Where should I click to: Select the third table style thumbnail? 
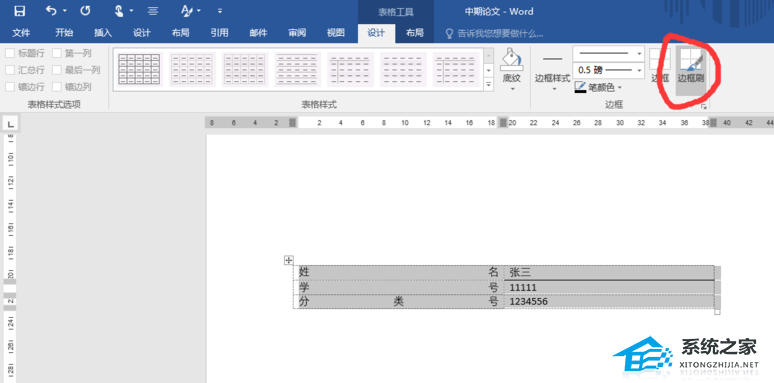coord(245,70)
